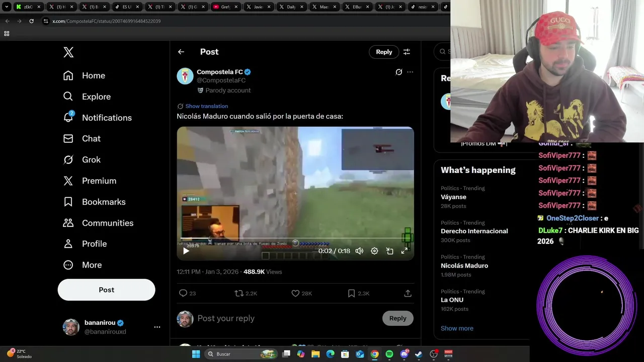
Task: Bookmark the post with the 2.3K icon
Action: click(x=359, y=293)
